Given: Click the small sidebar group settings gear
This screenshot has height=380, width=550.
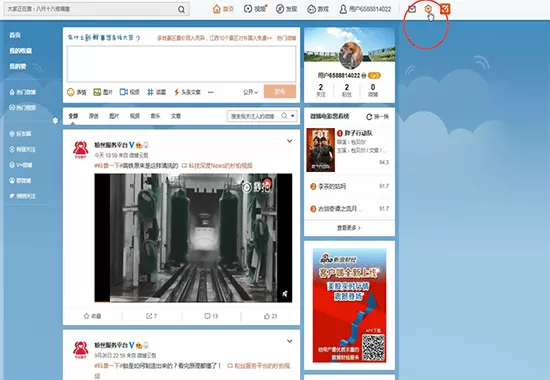Looking at the screenshot, I should 55,121.
